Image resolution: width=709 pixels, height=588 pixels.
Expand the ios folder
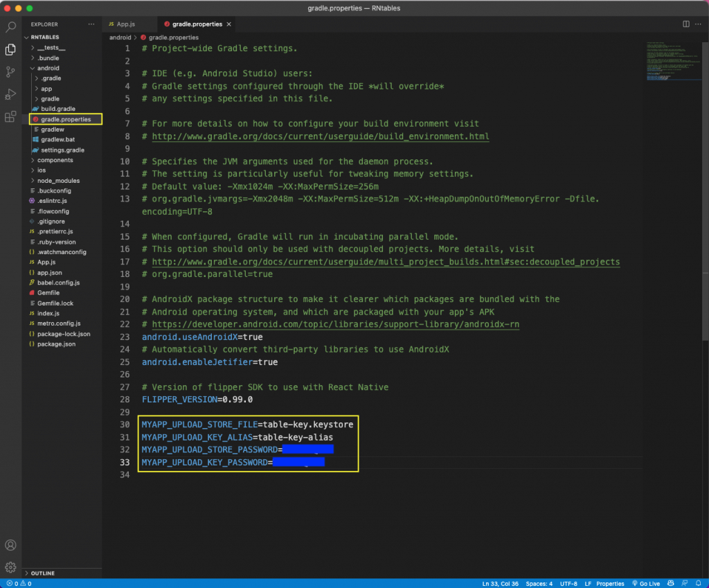pyautogui.click(x=41, y=170)
